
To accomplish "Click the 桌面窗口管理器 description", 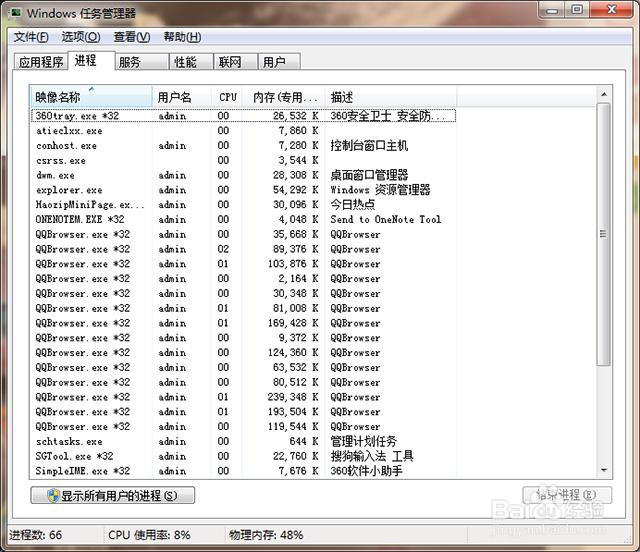I will click(369, 175).
